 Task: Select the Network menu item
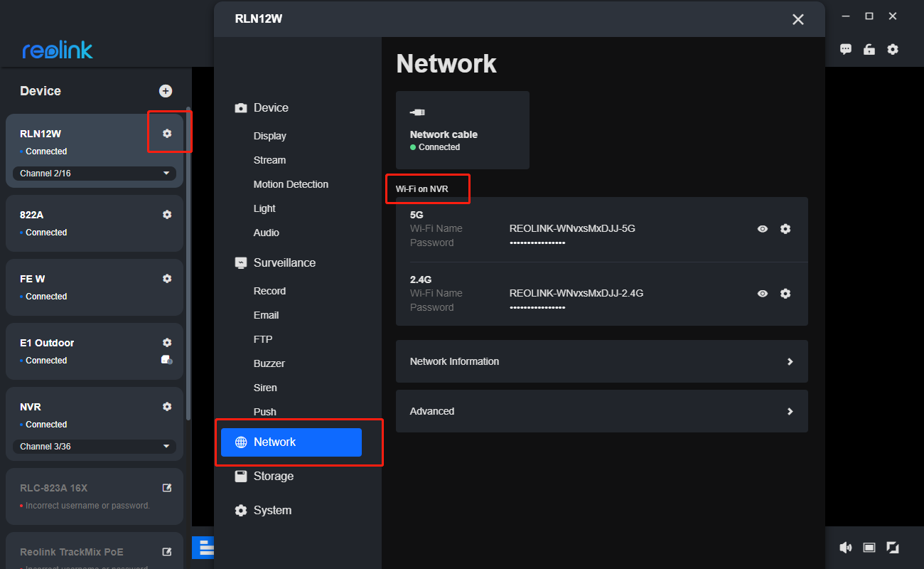291,442
